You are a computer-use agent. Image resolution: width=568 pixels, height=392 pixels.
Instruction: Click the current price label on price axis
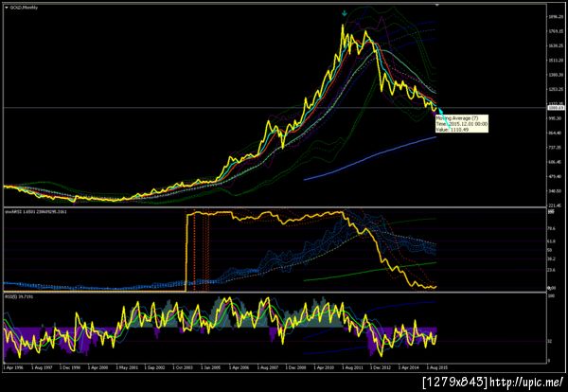556,108
